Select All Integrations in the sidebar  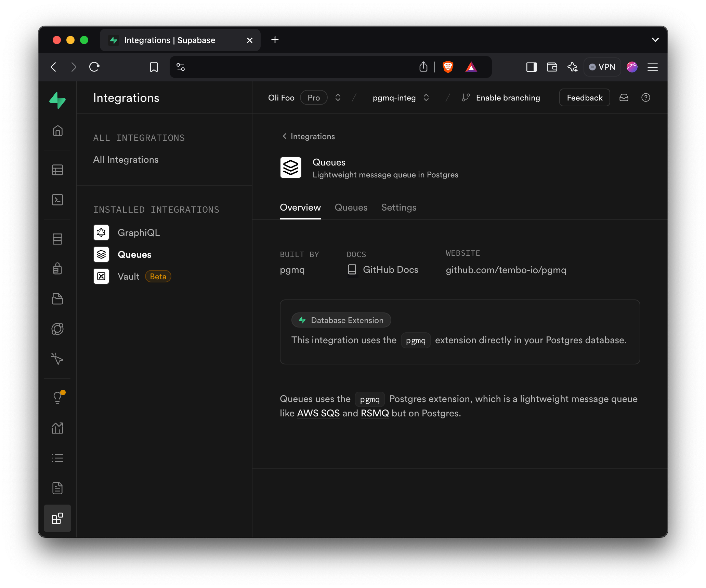126,160
